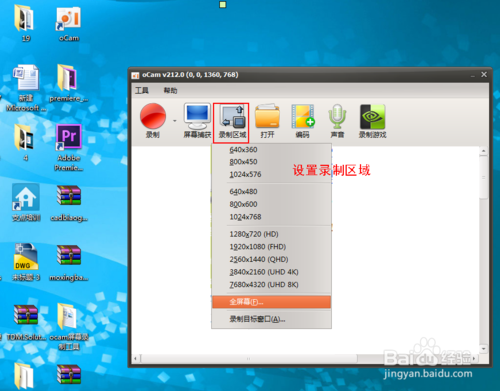Select the moxingba archive on desktop

coord(69,263)
